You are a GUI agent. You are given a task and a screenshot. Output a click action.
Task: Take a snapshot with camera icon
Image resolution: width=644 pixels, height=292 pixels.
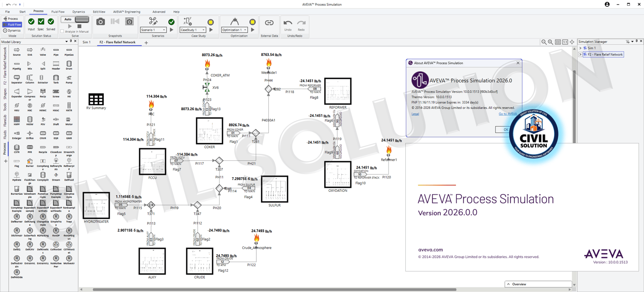pos(100,22)
